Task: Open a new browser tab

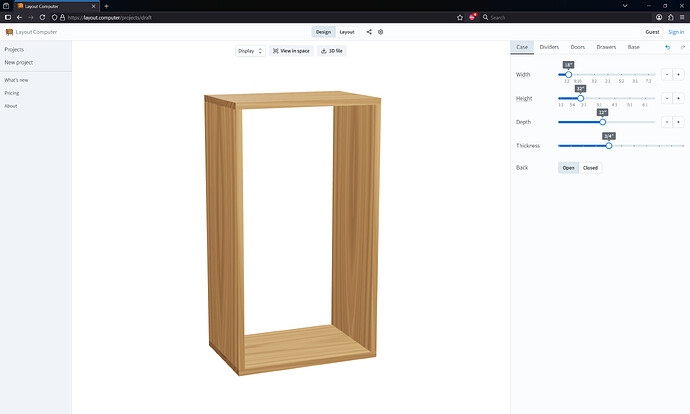Action: (x=106, y=6)
